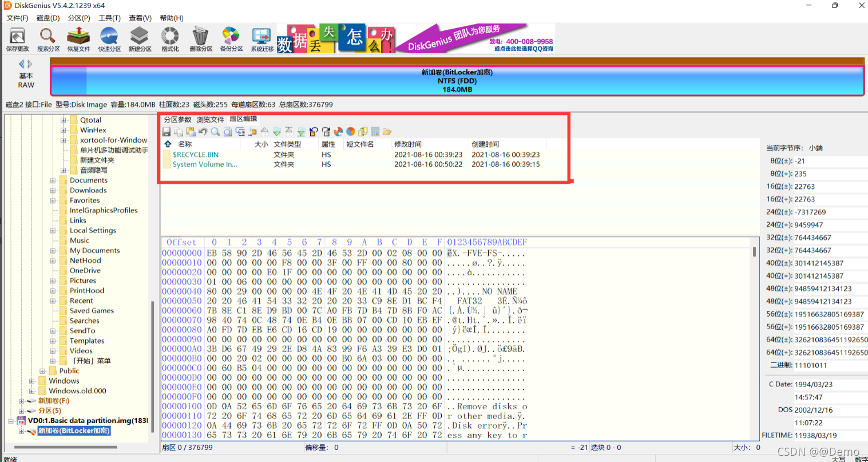Image resolution: width=868 pixels, height=462 pixels.
Task: Click the open folder icon in hex toolbar
Action: click(387, 132)
